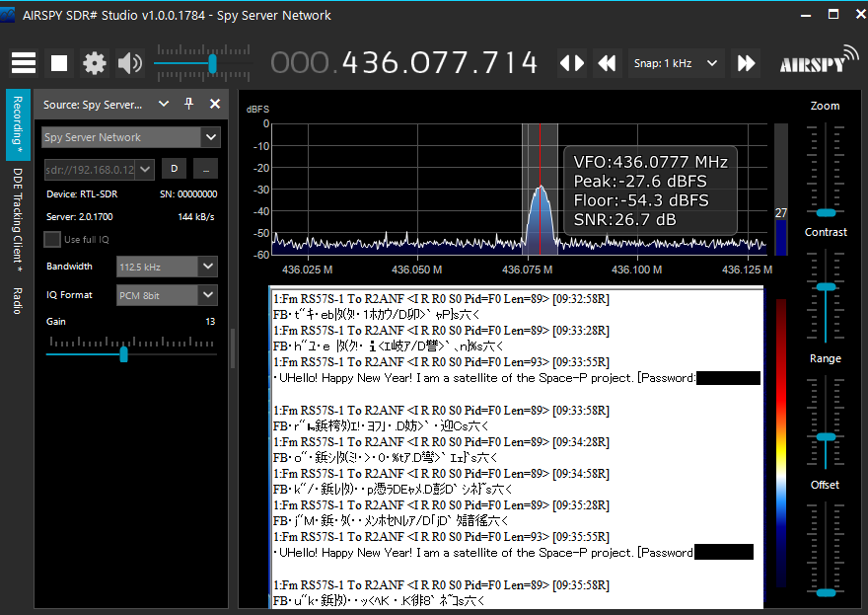
Task: Click the D disconnect button
Action: click(x=175, y=169)
